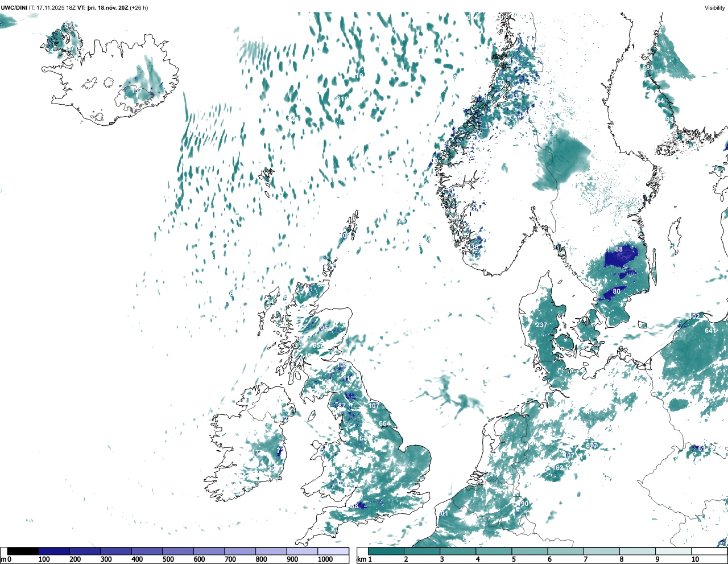Click the 'km' unit label on the legend

pyautogui.click(x=361, y=559)
